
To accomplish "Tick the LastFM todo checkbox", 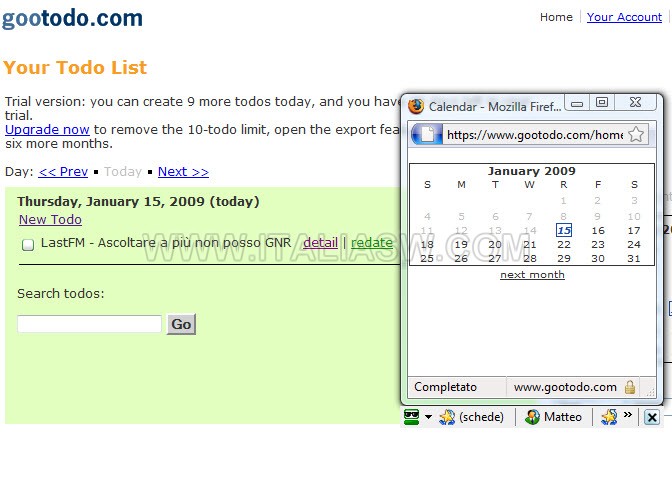I will (28, 245).
